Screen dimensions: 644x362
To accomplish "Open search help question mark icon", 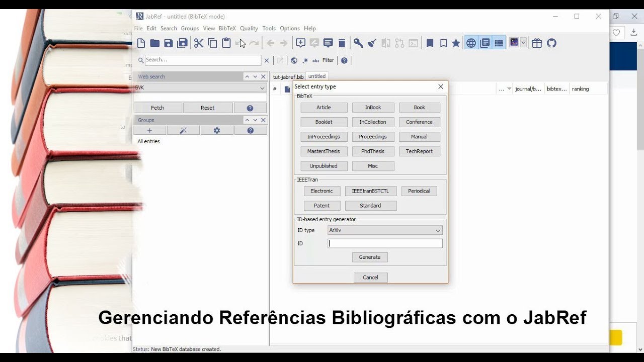I will point(344,60).
